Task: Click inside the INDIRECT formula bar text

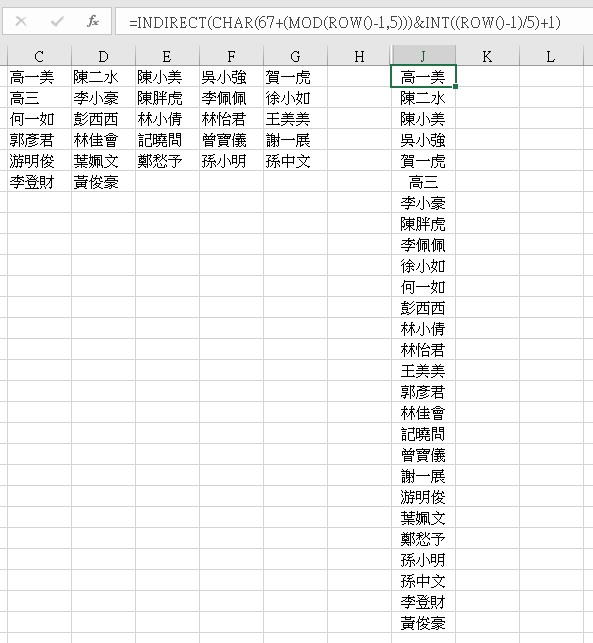Action: click(344, 22)
